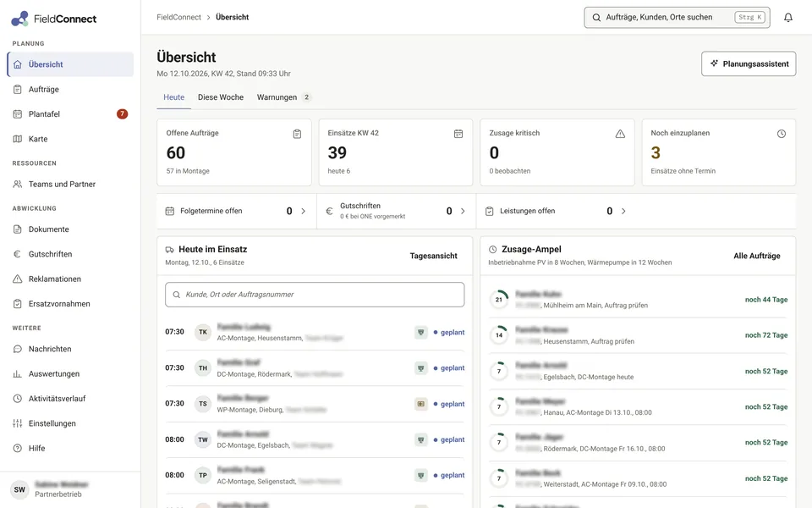Click the Rödermark, DC-Montage Fr 16.10. entry

click(x=639, y=443)
